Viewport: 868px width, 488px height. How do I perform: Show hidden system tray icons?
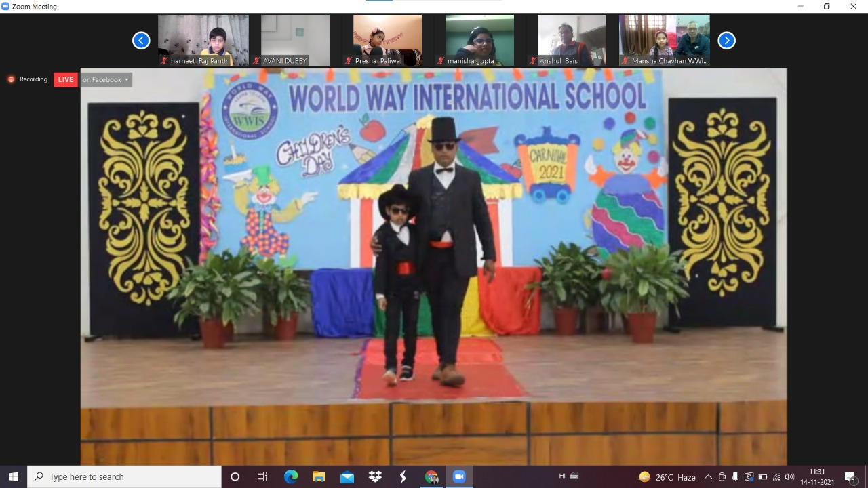tap(708, 476)
